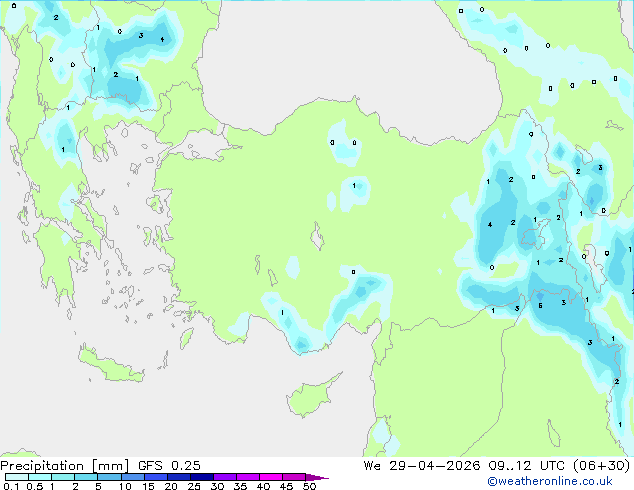The width and height of the screenshot is (634, 490).
Task: Click the "(06+30)" forecast run text
Action: [x=602, y=466]
